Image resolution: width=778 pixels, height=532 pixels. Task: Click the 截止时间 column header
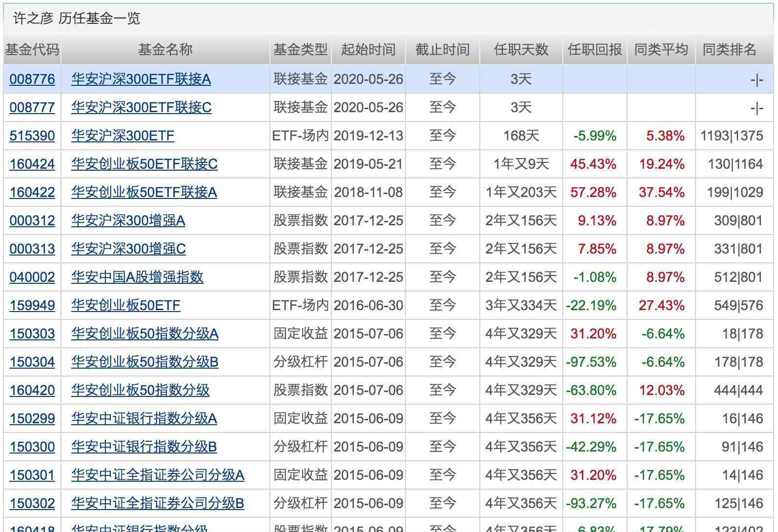point(443,49)
